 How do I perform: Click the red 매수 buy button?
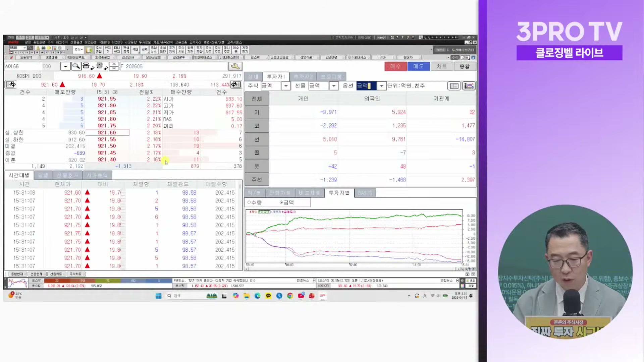[395, 66]
